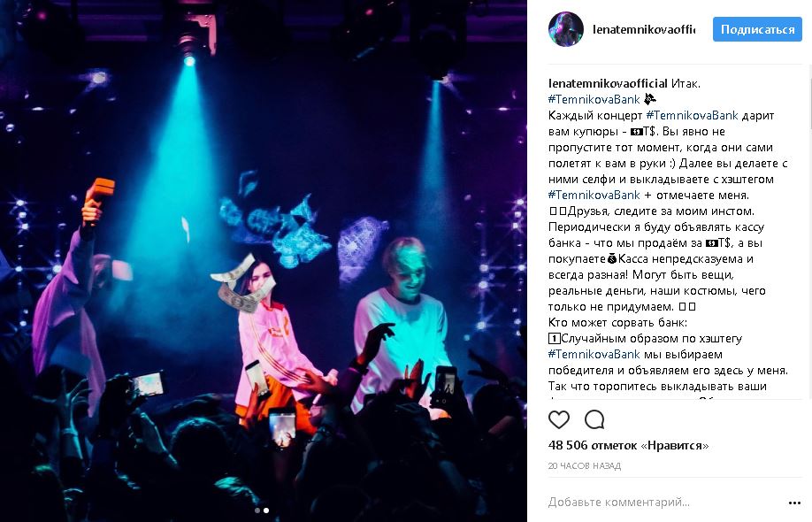Open #TemnikovaBank hashtag before отмечаете меня
Viewport: 812px width, 522px height.
pyautogui.click(x=594, y=196)
